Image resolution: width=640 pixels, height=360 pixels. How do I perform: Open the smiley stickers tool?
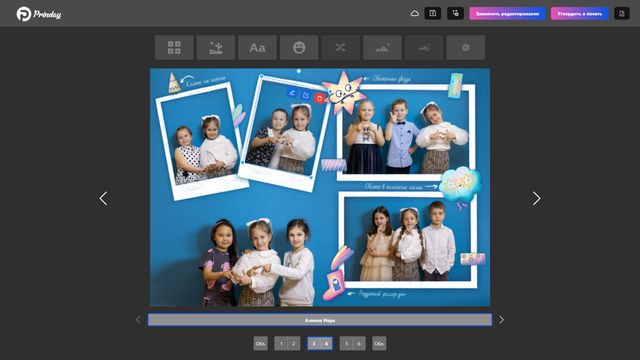coord(299,48)
